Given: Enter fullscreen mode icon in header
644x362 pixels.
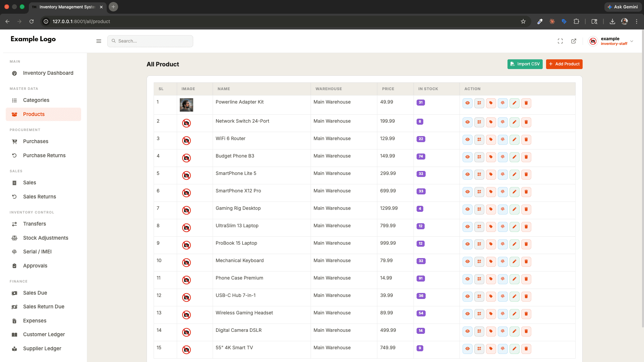Looking at the screenshot, I should [560, 41].
